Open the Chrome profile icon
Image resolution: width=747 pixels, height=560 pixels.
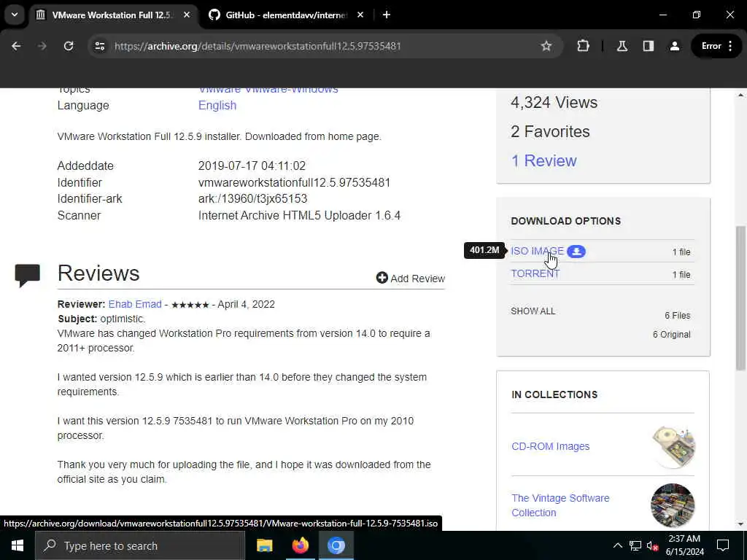[x=675, y=46]
